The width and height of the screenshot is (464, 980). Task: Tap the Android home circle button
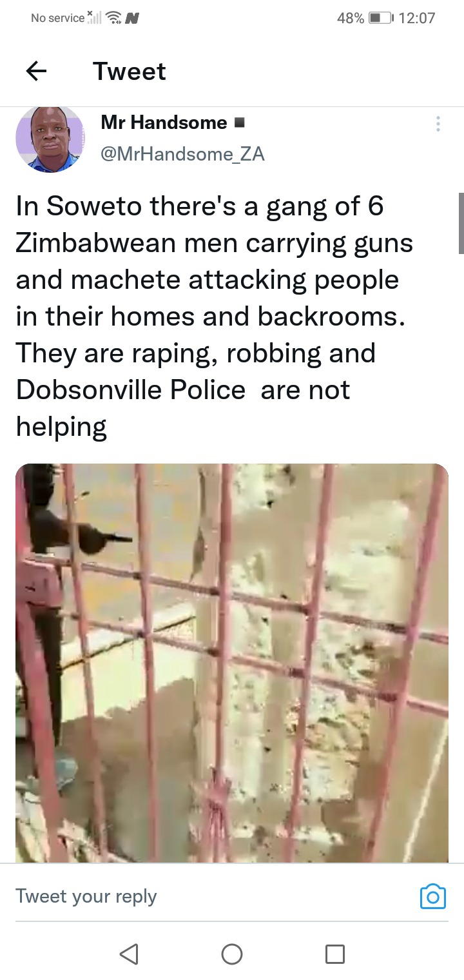point(232,954)
